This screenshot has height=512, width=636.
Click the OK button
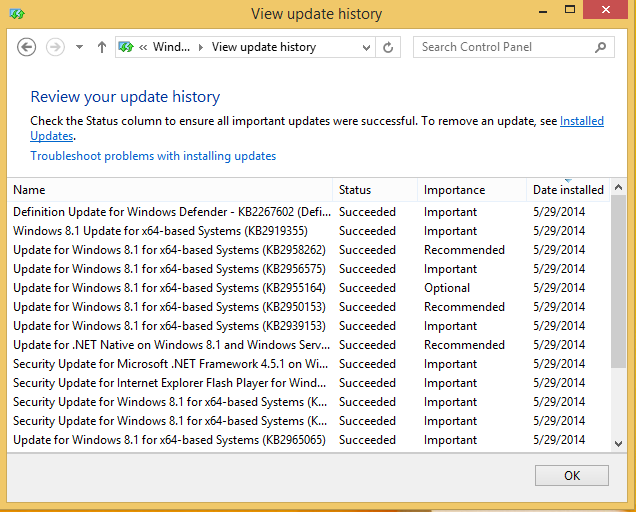pyautogui.click(x=572, y=475)
